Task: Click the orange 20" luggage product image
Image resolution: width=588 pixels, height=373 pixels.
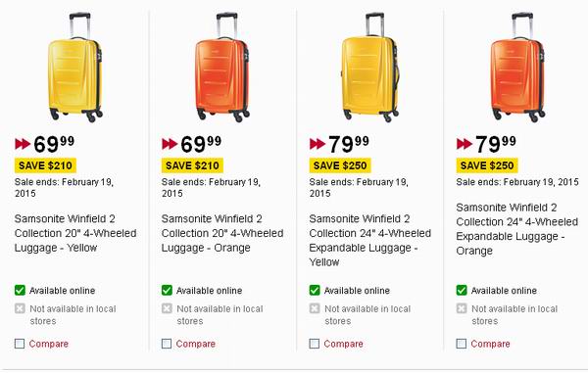Action: pos(222,68)
